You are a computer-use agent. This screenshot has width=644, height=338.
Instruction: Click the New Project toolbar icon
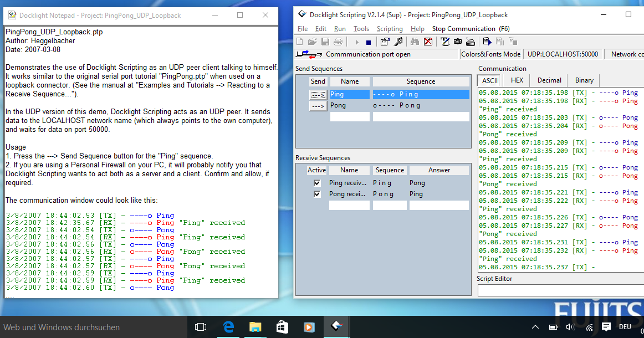[299, 42]
